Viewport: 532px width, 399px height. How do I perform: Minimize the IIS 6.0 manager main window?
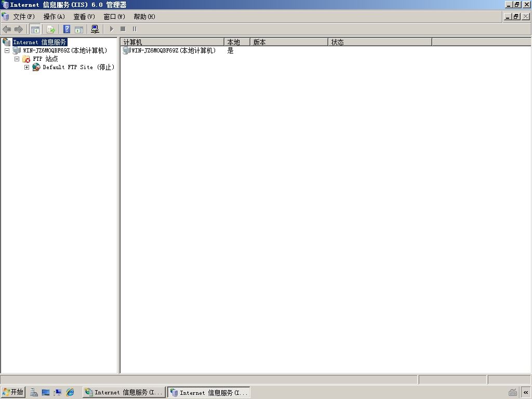tap(509, 5)
